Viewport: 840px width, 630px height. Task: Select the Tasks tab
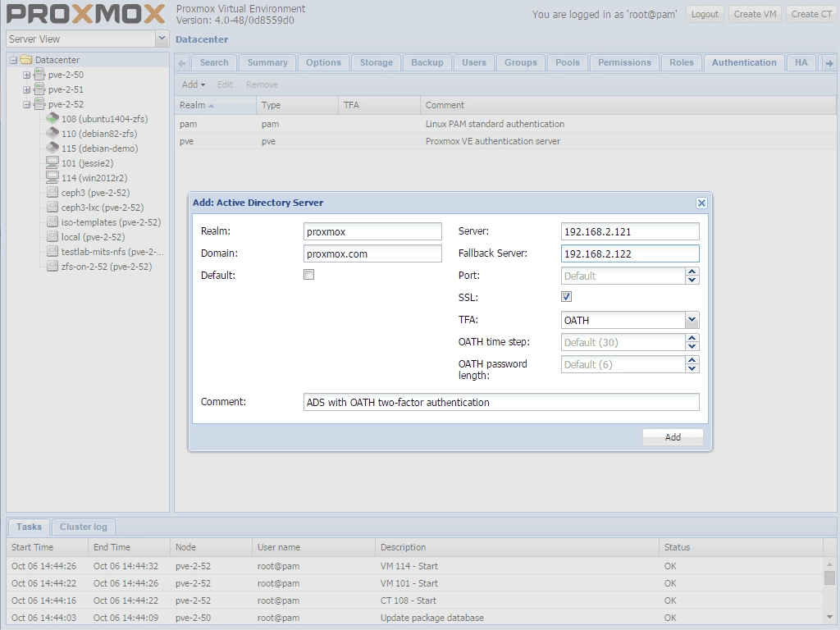29,527
